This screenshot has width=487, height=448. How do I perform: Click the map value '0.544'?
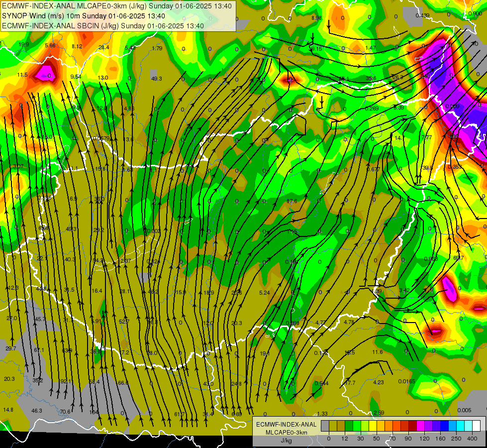321,383
